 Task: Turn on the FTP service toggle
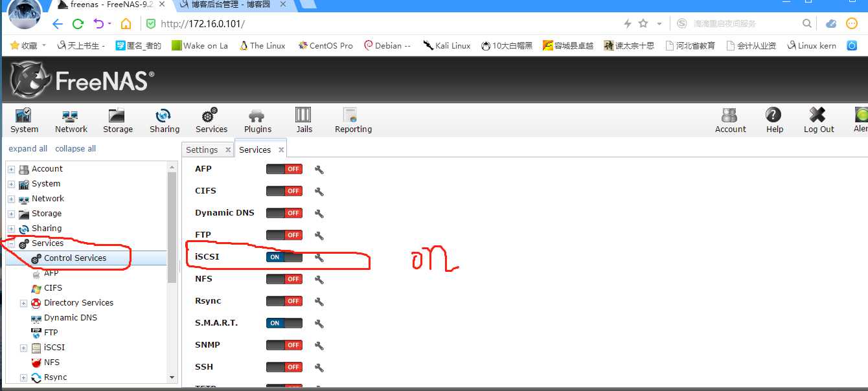(x=284, y=235)
